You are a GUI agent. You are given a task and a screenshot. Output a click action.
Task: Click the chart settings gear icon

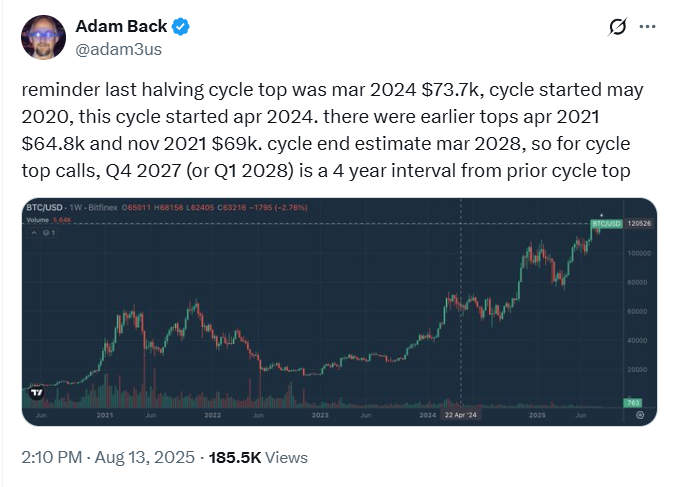tap(640, 415)
